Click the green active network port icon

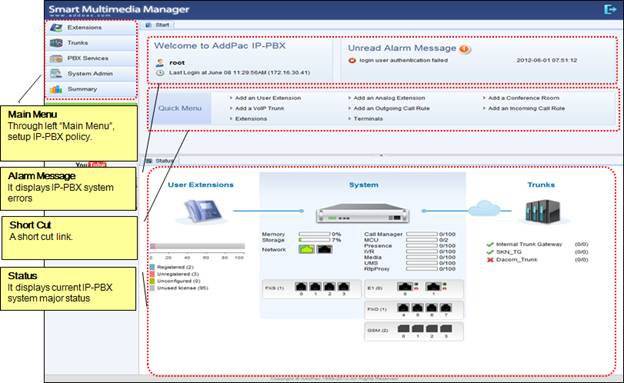click(307, 250)
